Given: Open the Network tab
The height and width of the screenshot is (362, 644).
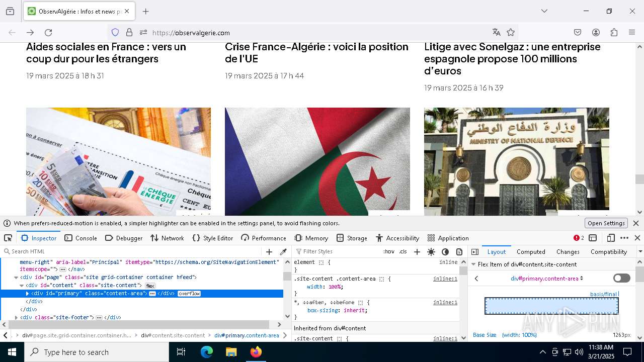Looking at the screenshot, I should coord(167,238).
